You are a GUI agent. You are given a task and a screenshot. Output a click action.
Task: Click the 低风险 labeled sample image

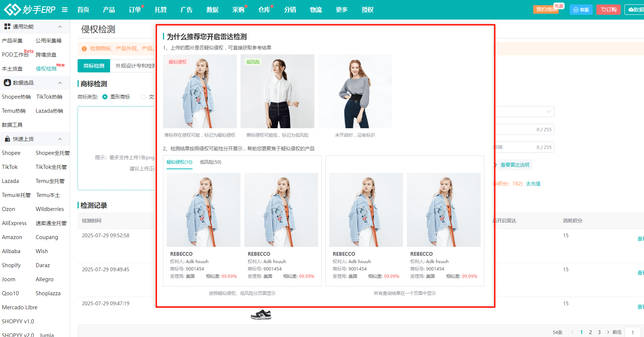[277, 91]
